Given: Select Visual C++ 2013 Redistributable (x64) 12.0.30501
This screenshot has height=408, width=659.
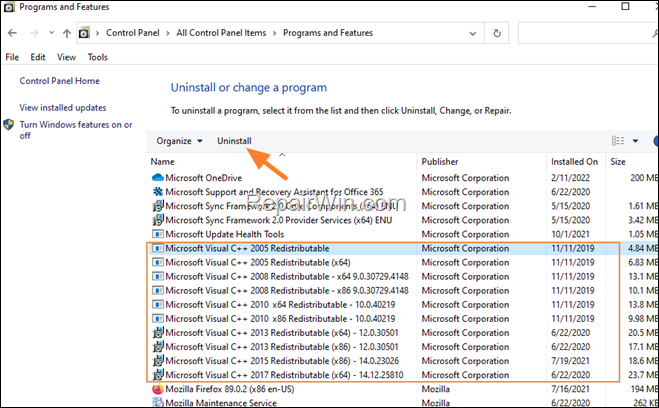Looking at the screenshot, I should [x=282, y=333].
